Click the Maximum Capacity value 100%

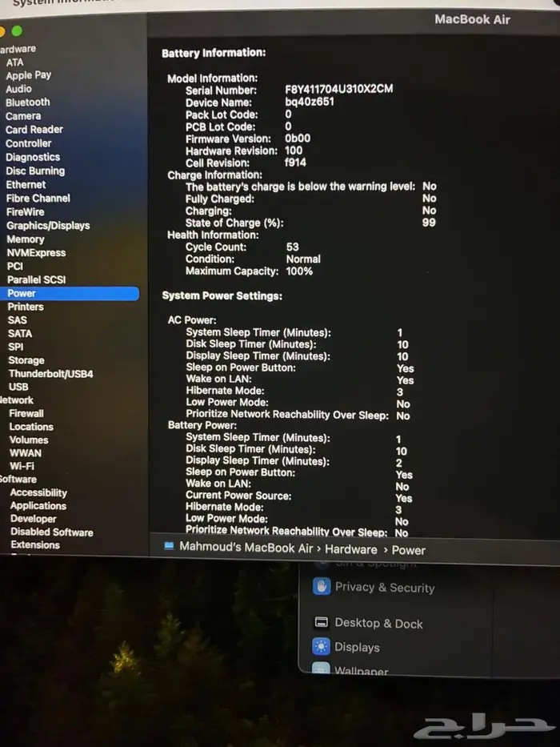pyautogui.click(x=299, y=271)
